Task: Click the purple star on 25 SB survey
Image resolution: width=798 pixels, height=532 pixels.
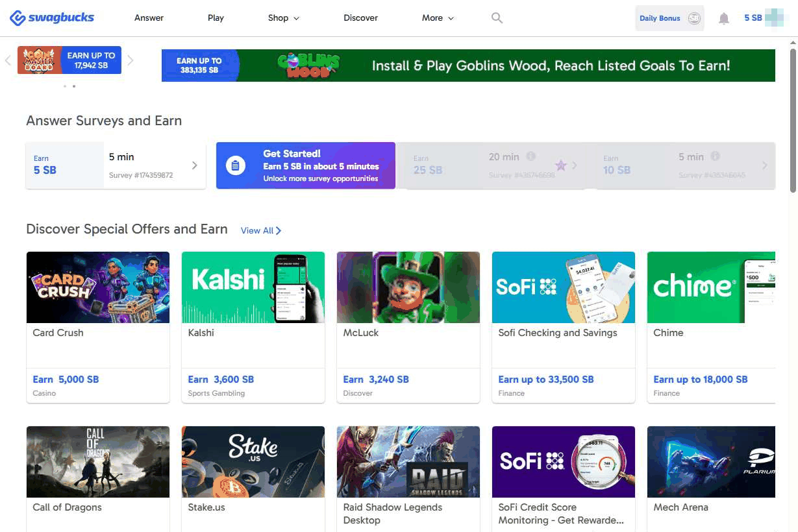Action: (x=560, y=165)
